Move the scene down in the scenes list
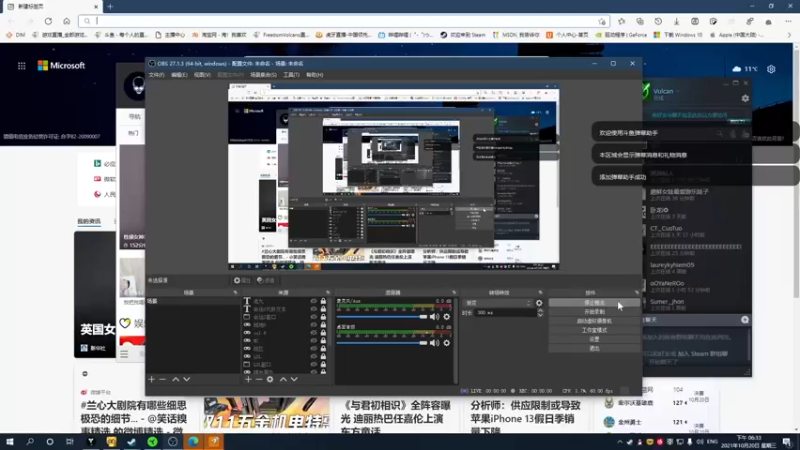The height and width of the screenshot is (450, 800). tap(187, 379)
